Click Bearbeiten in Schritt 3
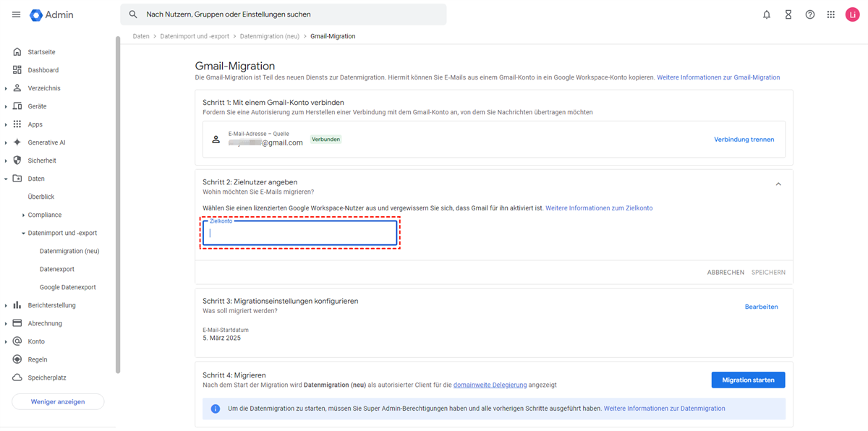 coord(761,307)
